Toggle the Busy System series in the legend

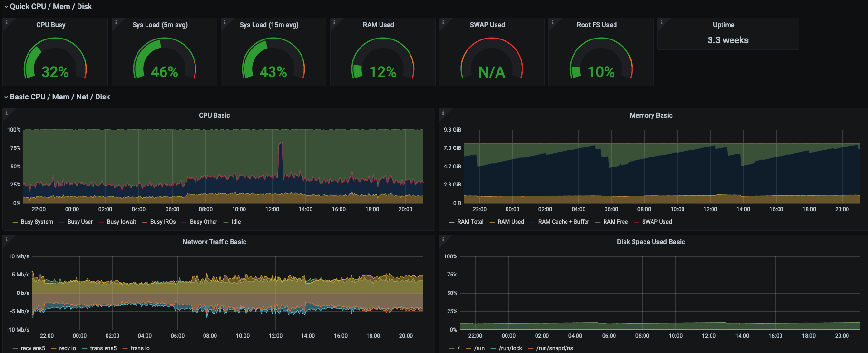tap(37, 222)
